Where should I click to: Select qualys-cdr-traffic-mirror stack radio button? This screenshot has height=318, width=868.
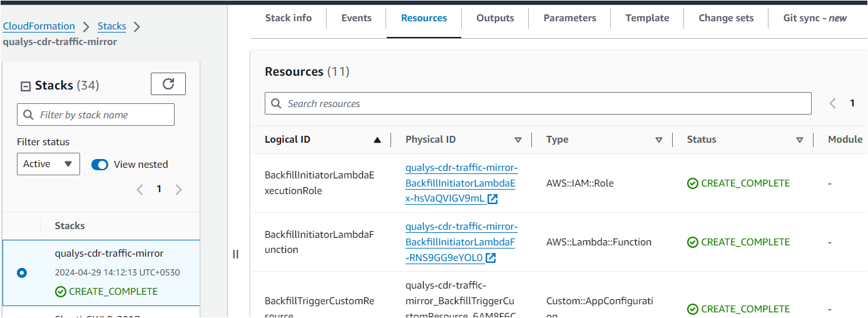pyautogui.click(x=22, y=273)
